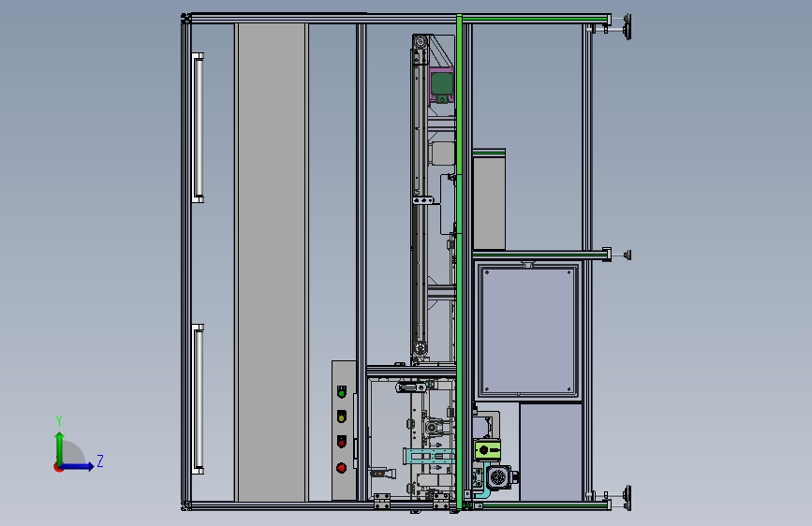The image size is (812, 526).
Task: Select the lower door handle on the left frame
Action: 198,399
